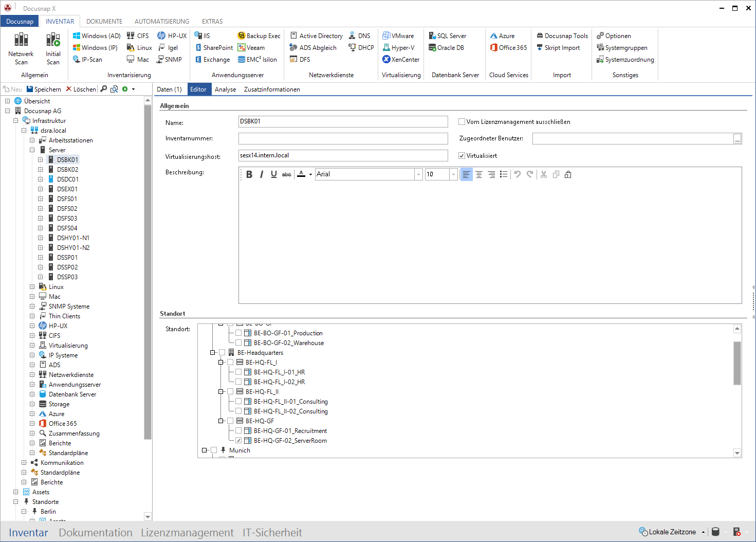
Task: Switch to the AUTOMATISIERUNG ribbon tab
Action: [162, 22]
